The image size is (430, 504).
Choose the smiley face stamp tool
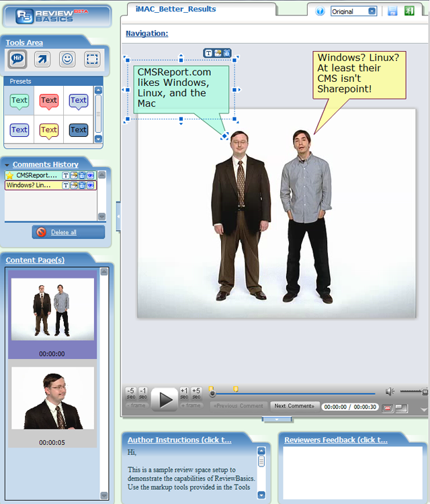[67, 60]
